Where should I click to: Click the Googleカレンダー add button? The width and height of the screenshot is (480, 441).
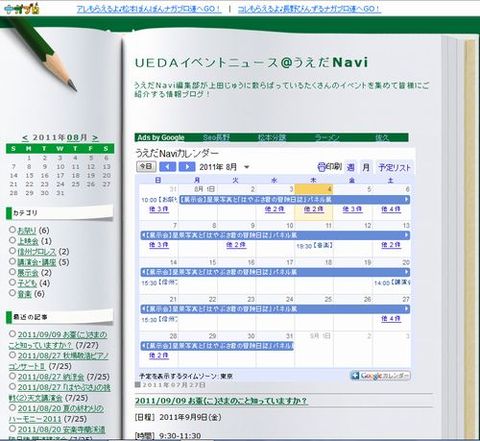pos(380,376)
